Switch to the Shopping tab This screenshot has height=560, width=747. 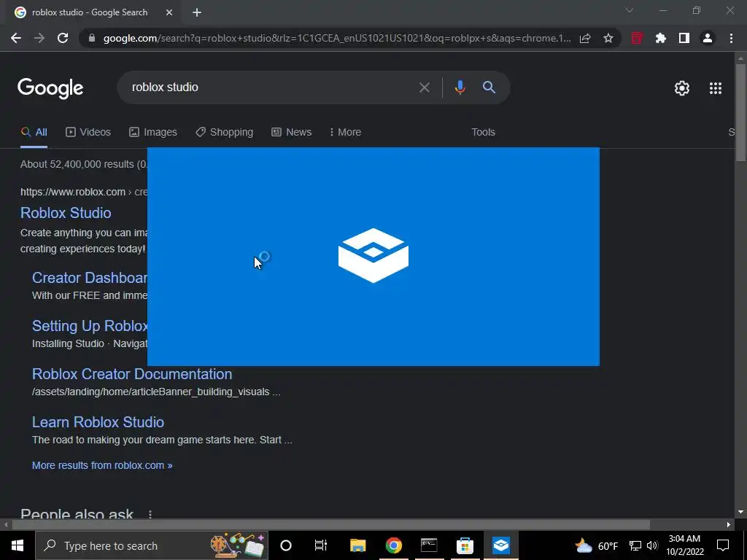pyautogui.click(x=225, y=133)
